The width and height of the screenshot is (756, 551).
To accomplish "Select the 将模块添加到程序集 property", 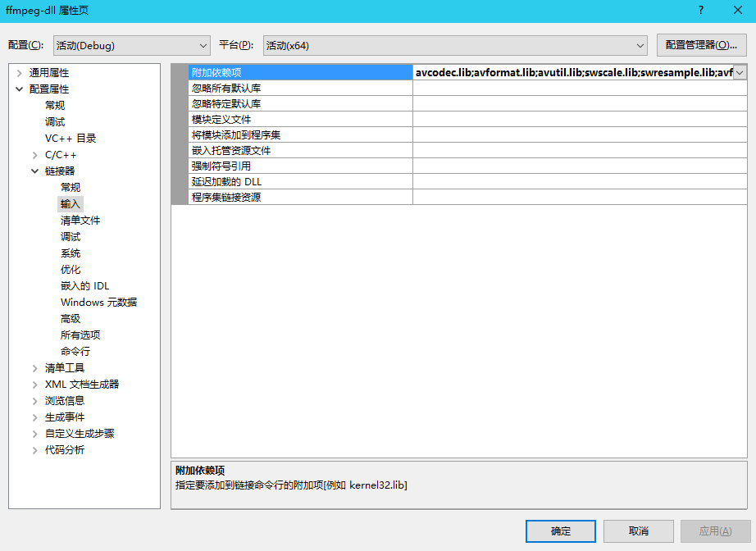I will point(300,135).
